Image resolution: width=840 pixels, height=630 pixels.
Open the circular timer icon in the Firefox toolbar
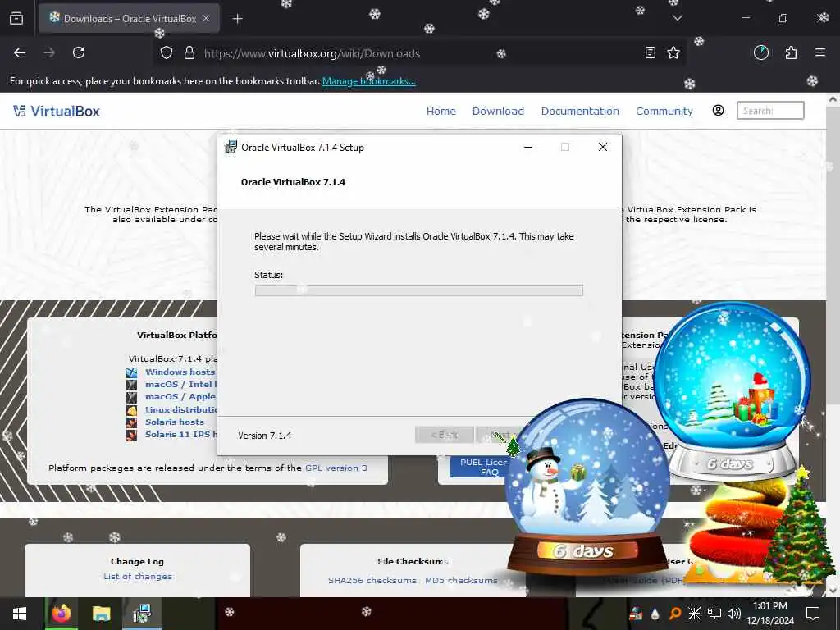pos(760,52)
